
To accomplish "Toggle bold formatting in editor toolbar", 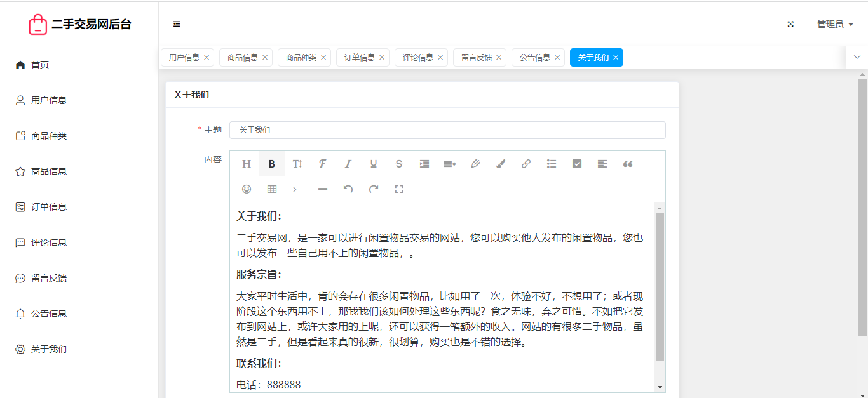I will [272, 164].
